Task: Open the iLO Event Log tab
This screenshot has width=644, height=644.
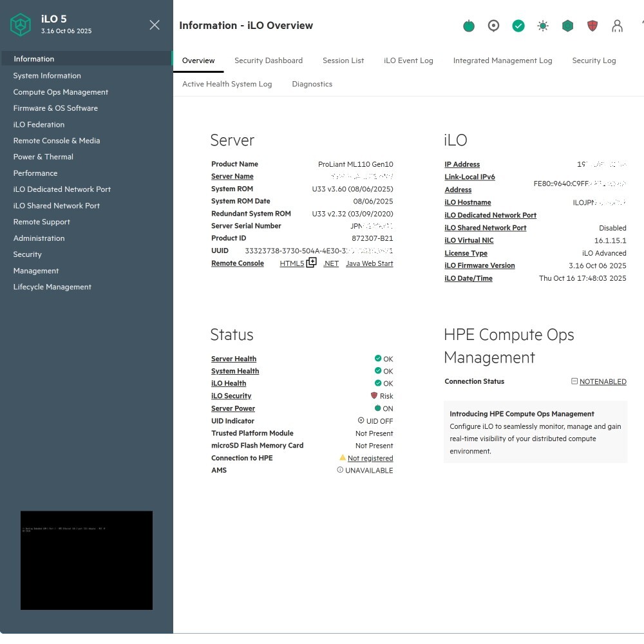Action: click(408, 61)
